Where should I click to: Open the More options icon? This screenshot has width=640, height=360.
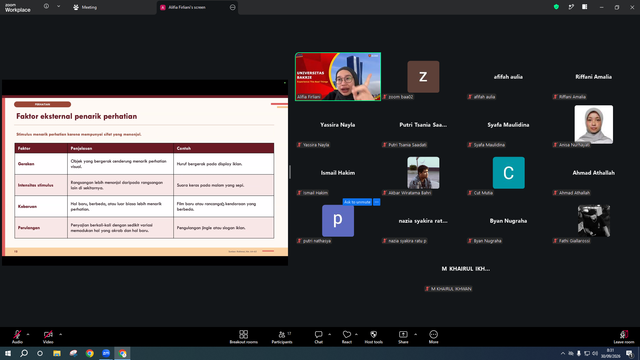coord(433,337)
